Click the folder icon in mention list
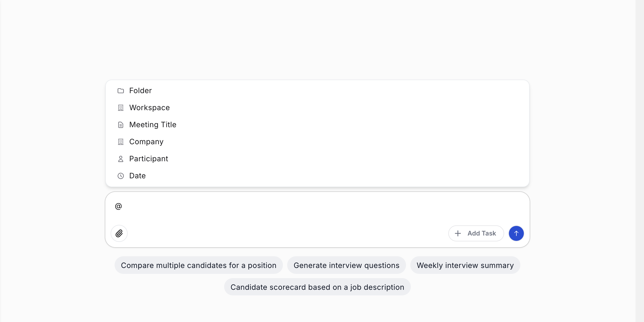 coord(121,91)
